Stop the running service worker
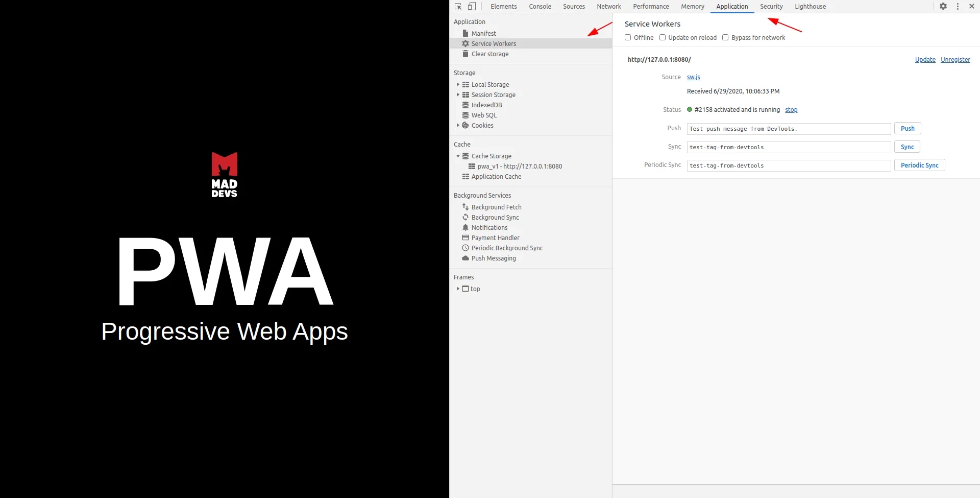 pyautogui.click(x=791, y=110)
